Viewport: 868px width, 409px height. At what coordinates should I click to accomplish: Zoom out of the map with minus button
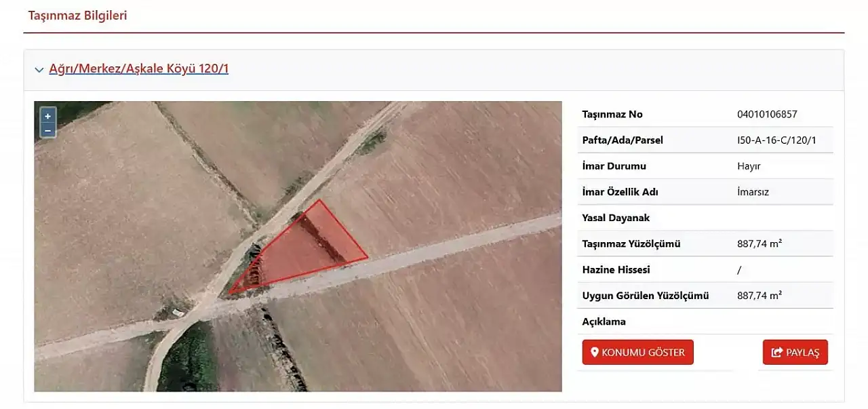47,130
